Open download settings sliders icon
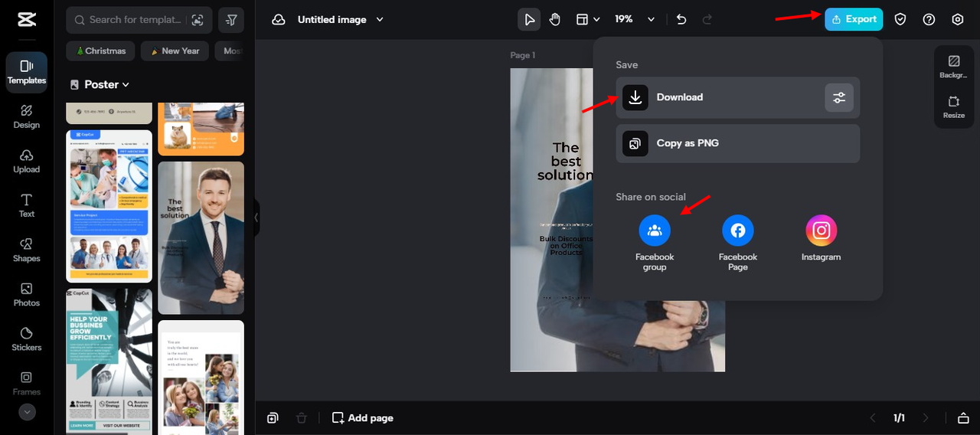The image size is (980, 435). pyautogui.click(x=839, y=97)
